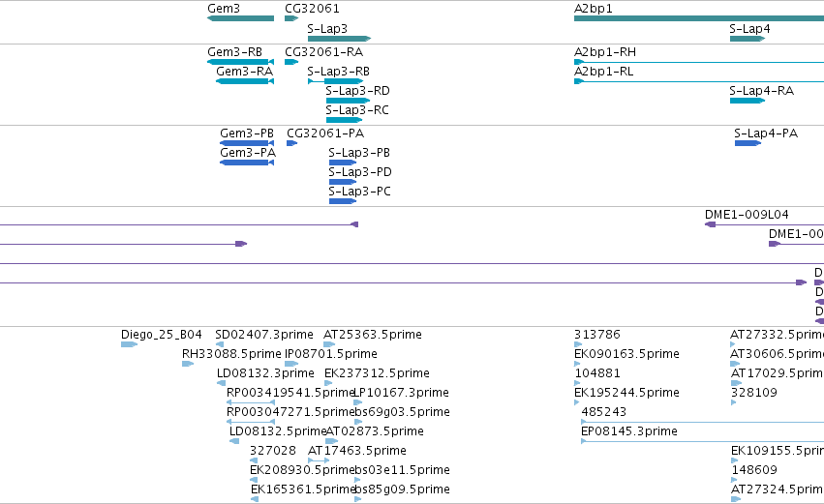Screen dimensions: 824x504
Task: Select the SD02407.3prime EST label
Action: pyautogui.click(x=264, y=335)
